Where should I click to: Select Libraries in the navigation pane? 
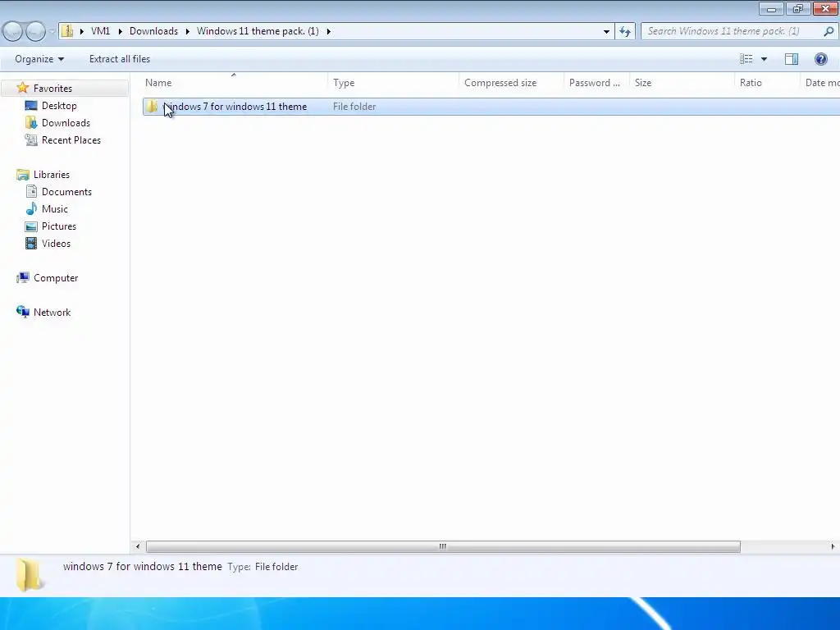(x=52, y=175)
